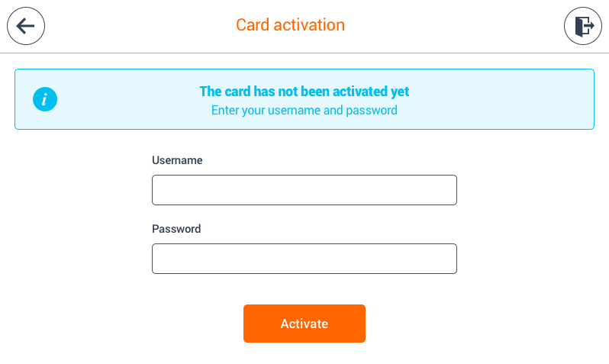Click the bold blue notification message
This screenshot has width=609, height=364.
(304, 92)
